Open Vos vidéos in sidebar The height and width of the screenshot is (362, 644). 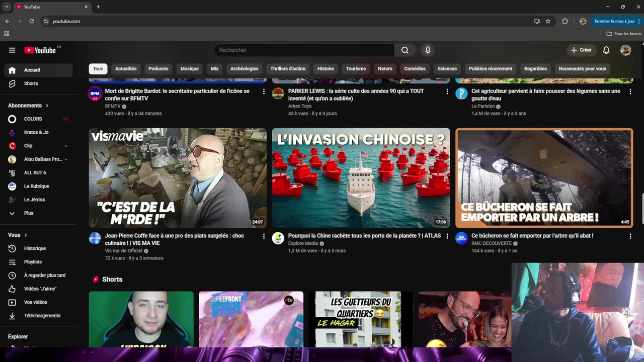[x=38, y=302]
